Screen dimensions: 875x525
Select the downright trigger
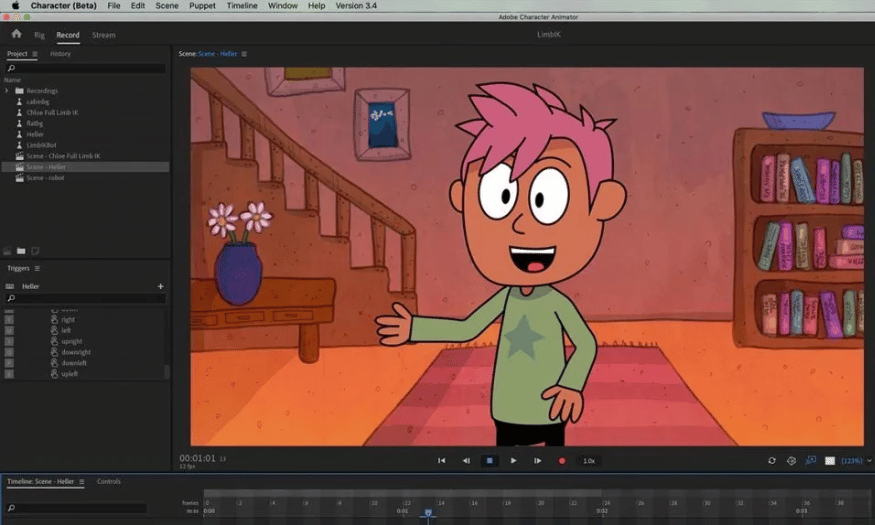click(x=76, y=352)
